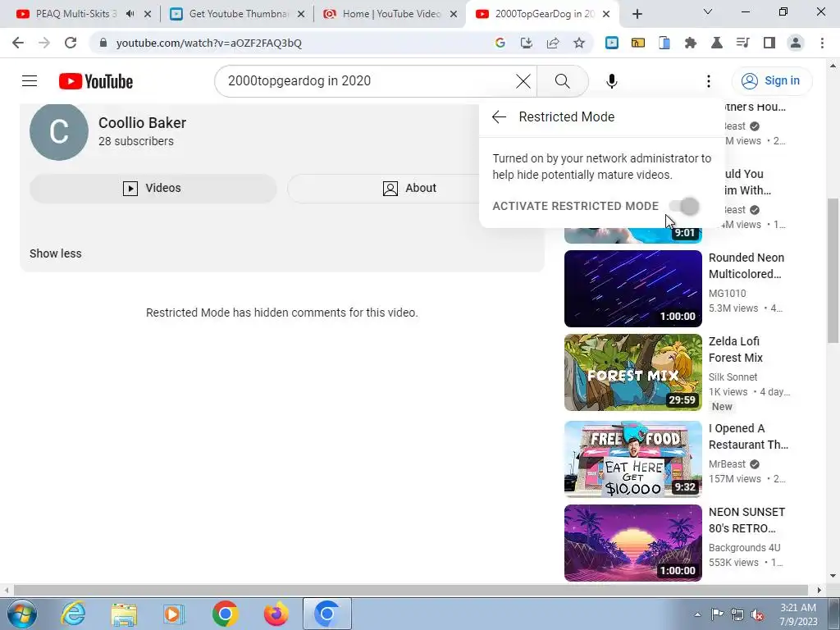The height and width of the screenshot is (630, 840).
Task: Open Coollio Baker channel avatar
Action: (59, 131)
